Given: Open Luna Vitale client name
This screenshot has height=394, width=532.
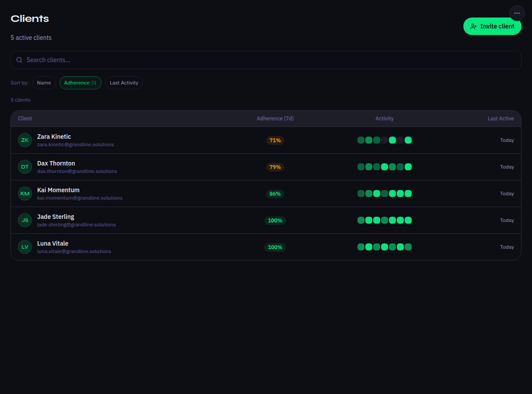Looking at the screenshot, I should pos(52,243).
